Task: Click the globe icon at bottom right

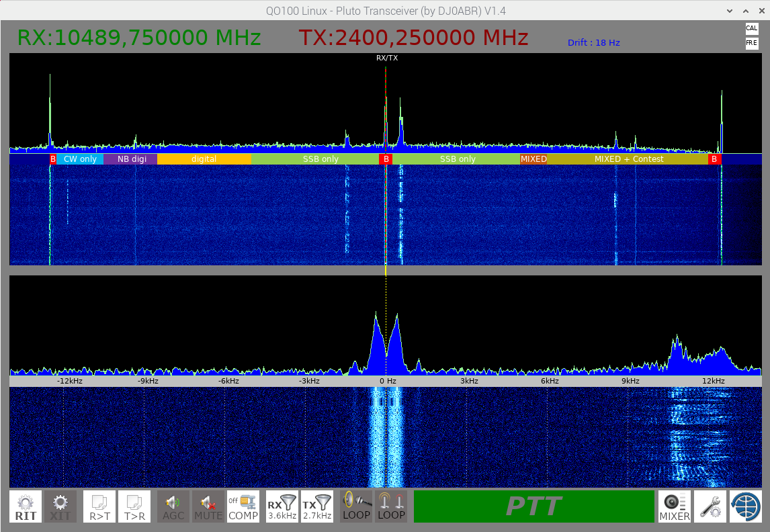Action: [x=746, y=506]
